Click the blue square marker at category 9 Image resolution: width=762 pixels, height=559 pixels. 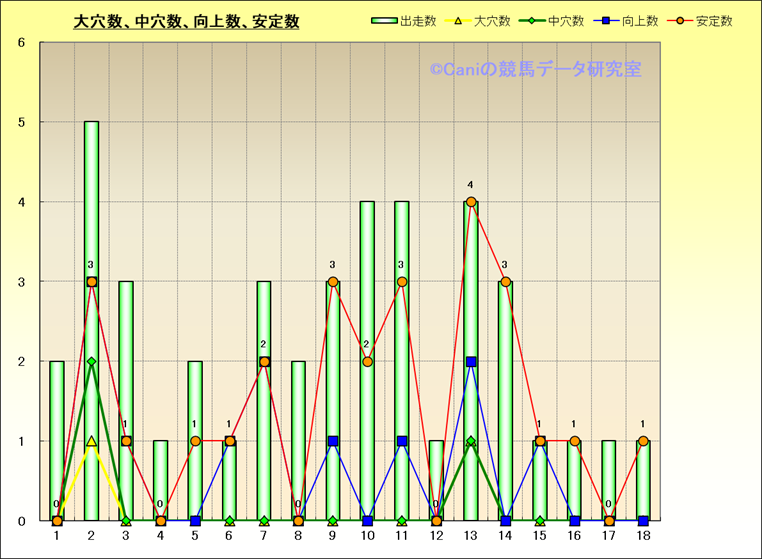click(x=333, y=441)
